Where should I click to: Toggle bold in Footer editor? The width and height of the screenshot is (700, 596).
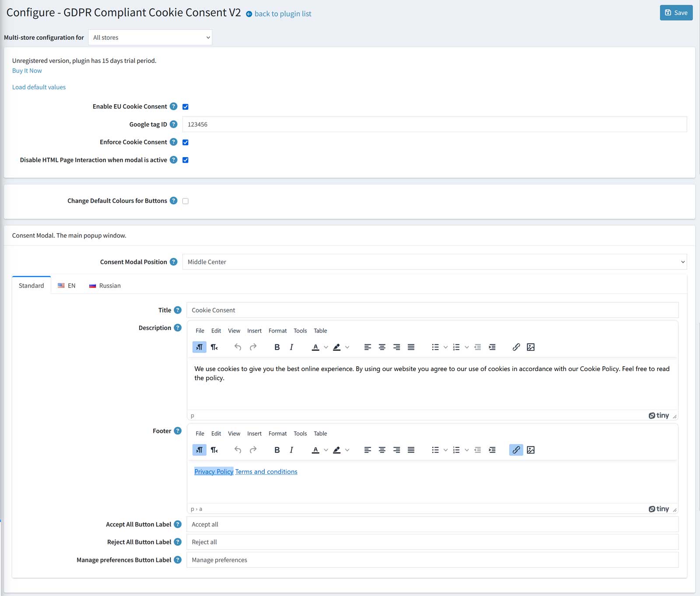coord(277,450)
